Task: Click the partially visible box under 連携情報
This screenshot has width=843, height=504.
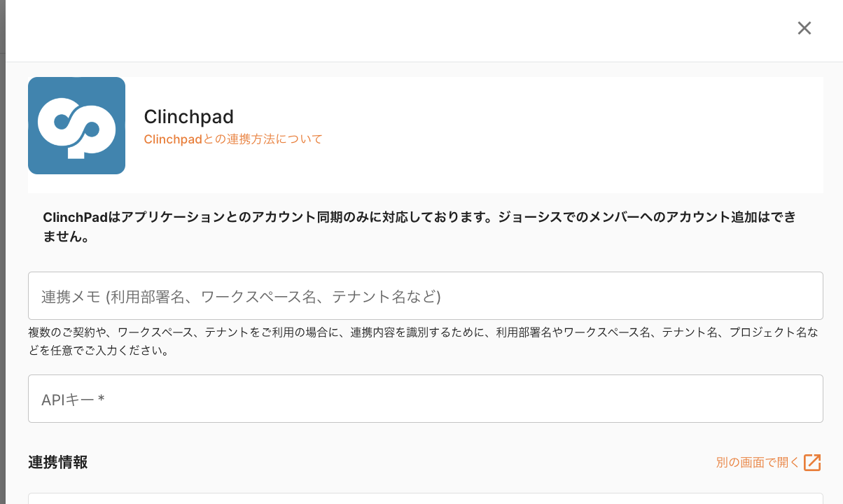Action: pyautogui.click(x=425, y=498)
